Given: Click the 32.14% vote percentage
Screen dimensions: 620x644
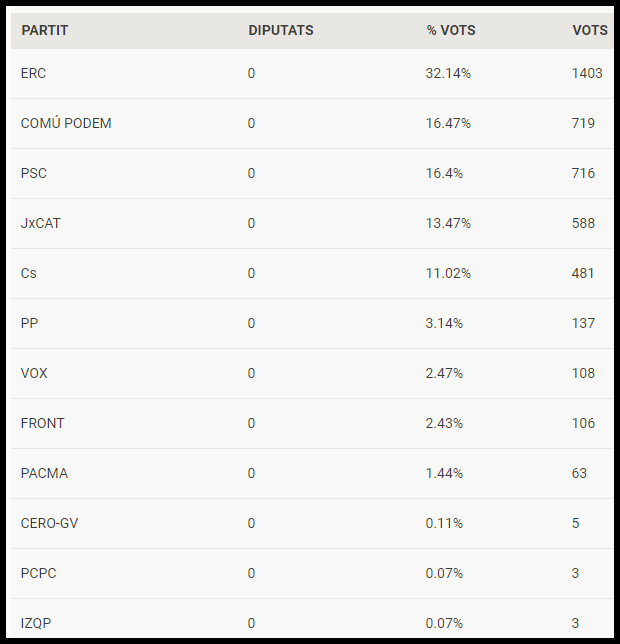Looking at the screenshot, I should (448, 74).
